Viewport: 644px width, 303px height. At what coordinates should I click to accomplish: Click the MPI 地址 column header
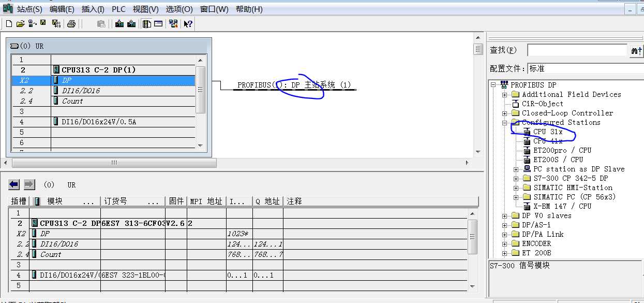tap(206, 201)
